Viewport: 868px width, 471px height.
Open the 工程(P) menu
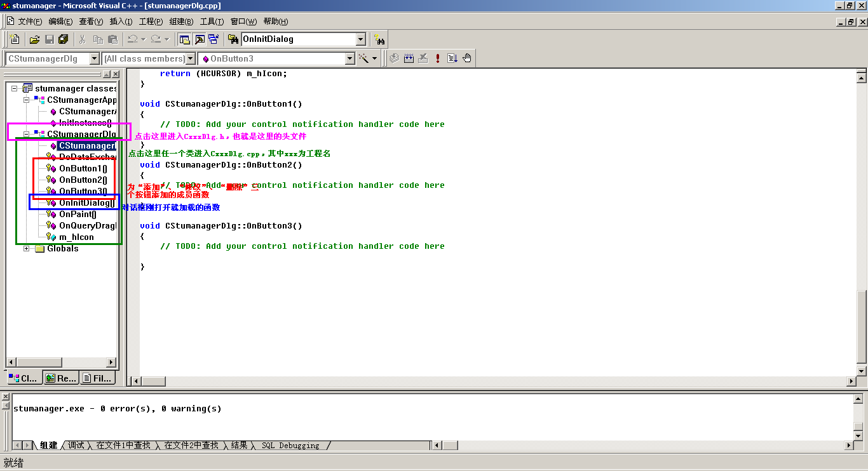151,22
